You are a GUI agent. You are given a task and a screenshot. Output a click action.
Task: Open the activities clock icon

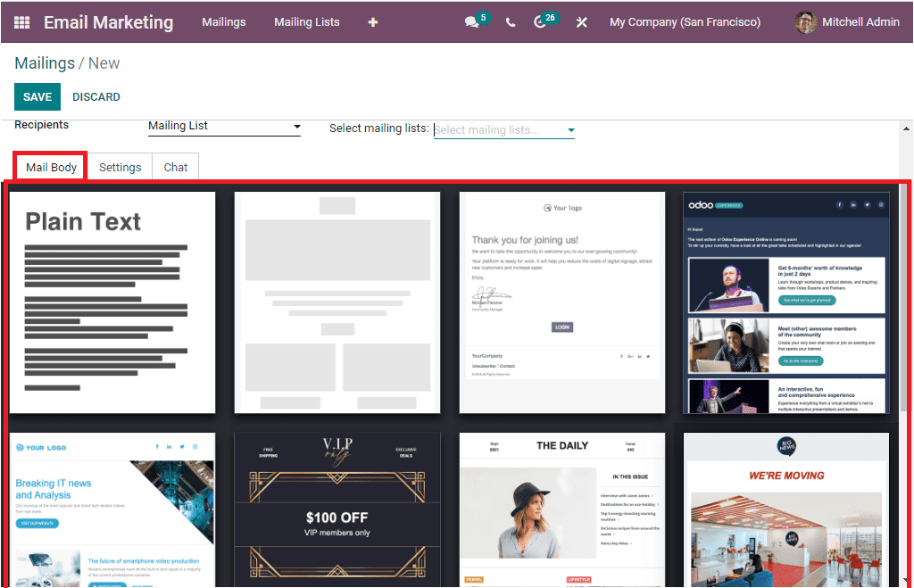(540, 22)
